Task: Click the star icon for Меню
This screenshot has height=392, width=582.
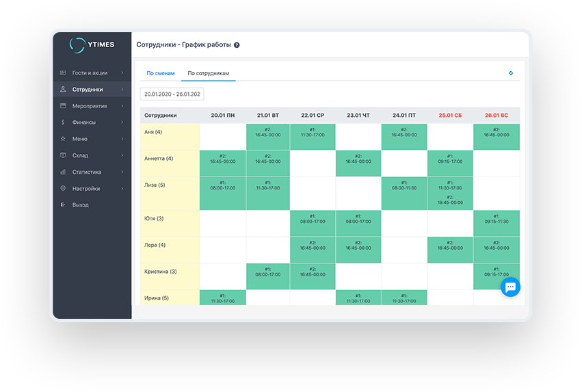Action: 63,139
